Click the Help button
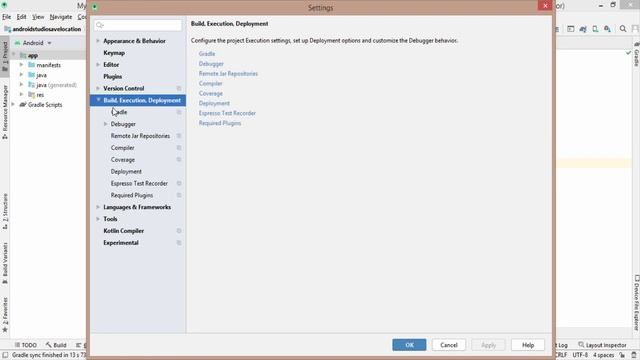The width and height of the screenshot is (640, 360). 528,345
